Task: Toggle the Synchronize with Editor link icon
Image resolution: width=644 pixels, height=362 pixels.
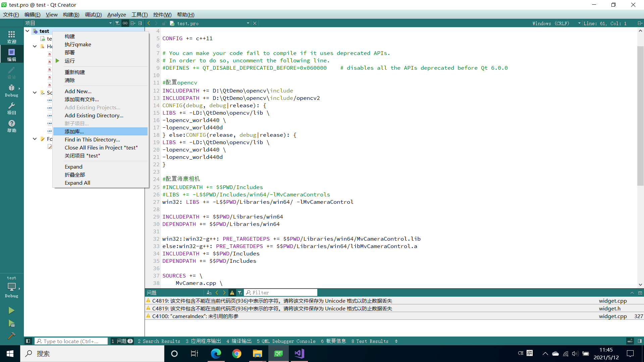Action: click(125, 23)
